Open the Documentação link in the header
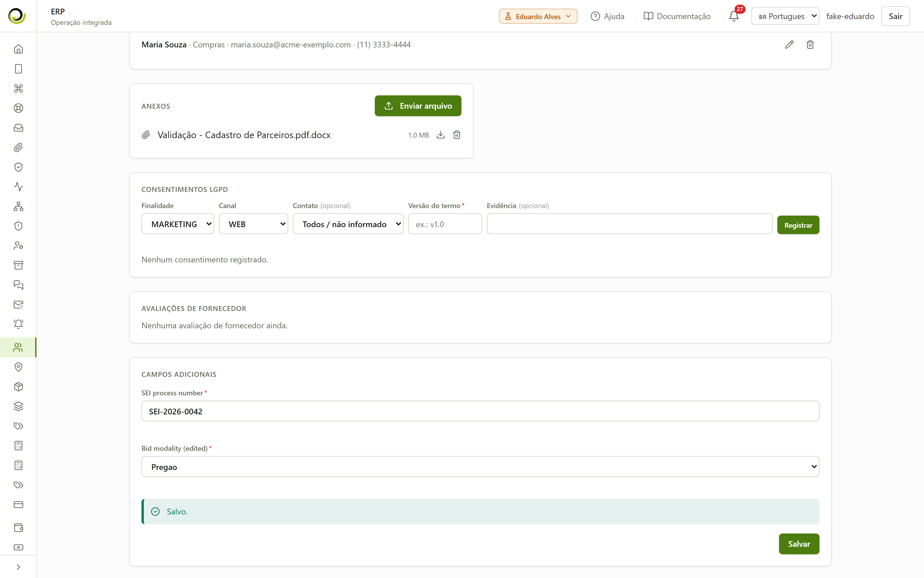 (677, 16)
